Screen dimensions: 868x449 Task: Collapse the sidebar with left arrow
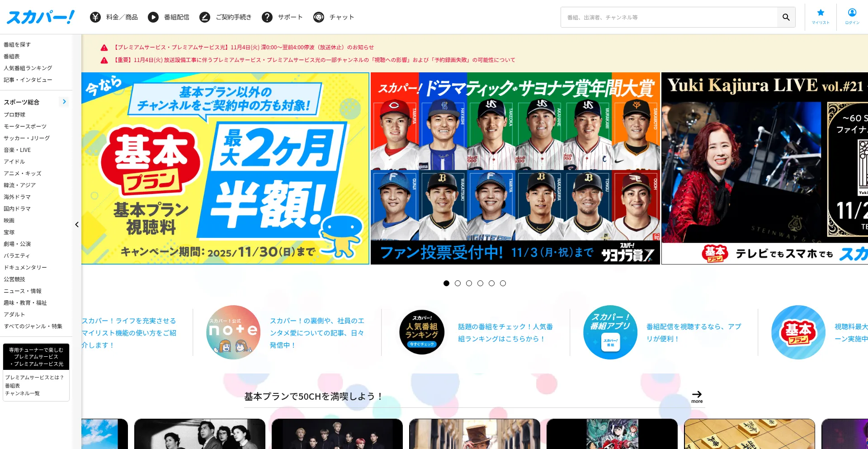tap(77, 225)
